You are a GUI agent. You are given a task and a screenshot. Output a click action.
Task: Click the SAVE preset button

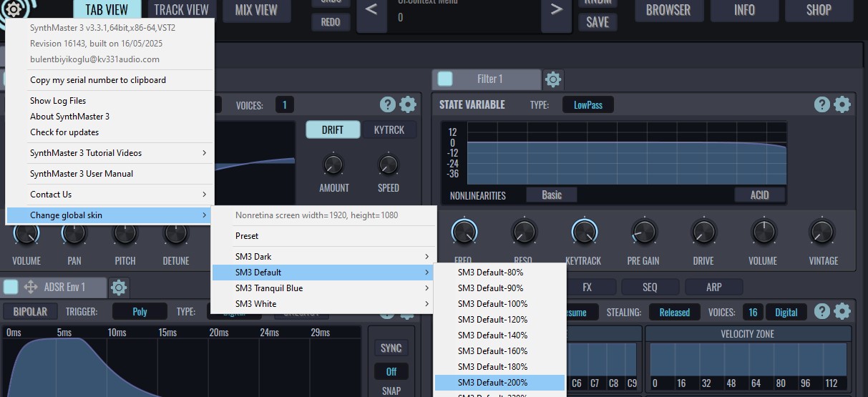(598, 22)
